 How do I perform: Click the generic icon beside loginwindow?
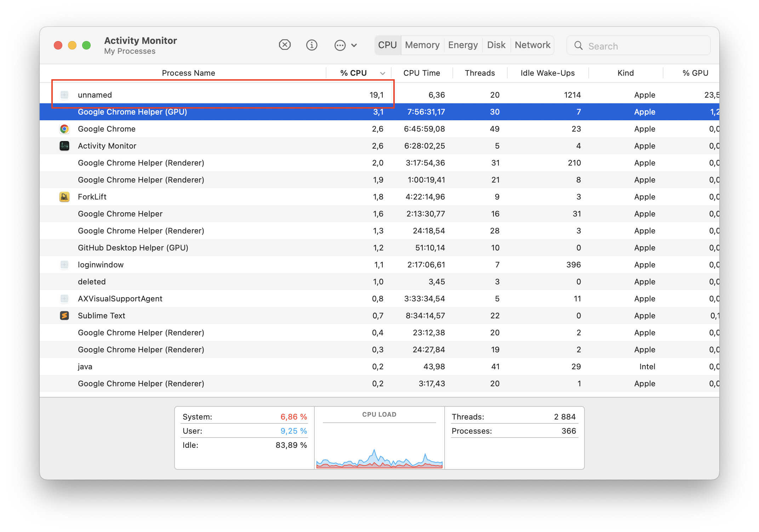[x=64, y=265]
